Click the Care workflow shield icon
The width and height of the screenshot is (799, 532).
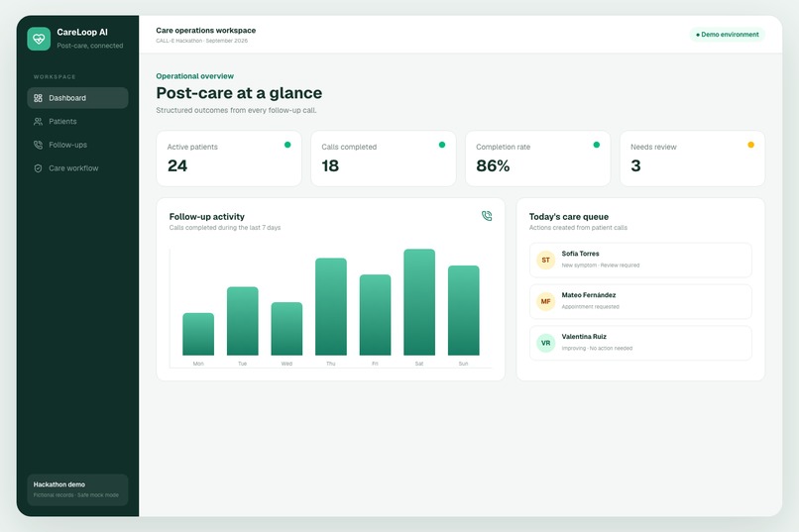(39, 168)
